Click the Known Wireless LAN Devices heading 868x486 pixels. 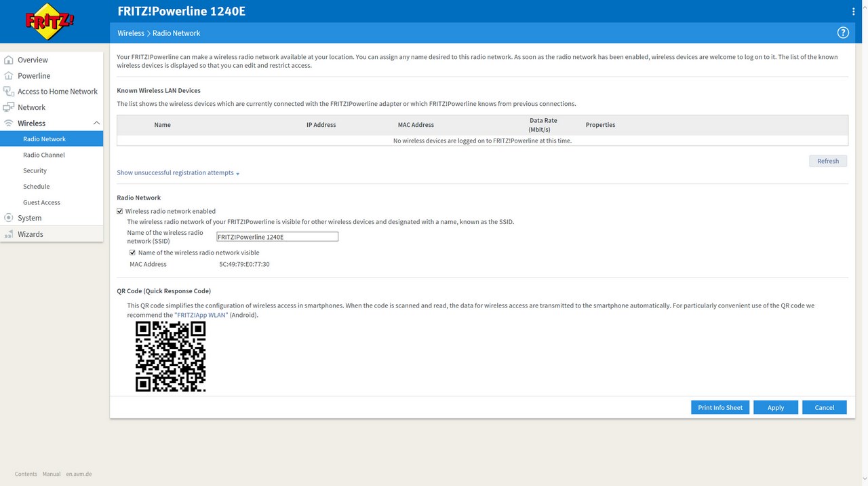[159, 90]
